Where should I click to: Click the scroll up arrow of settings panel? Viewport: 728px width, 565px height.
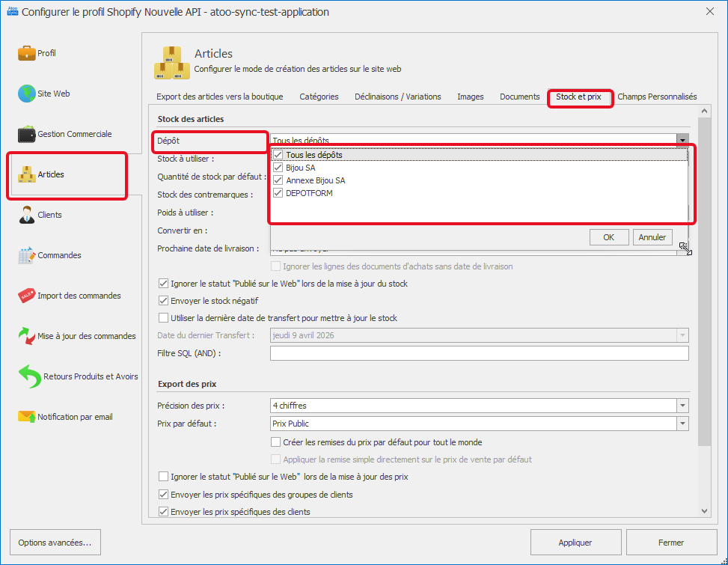(704, 111)
